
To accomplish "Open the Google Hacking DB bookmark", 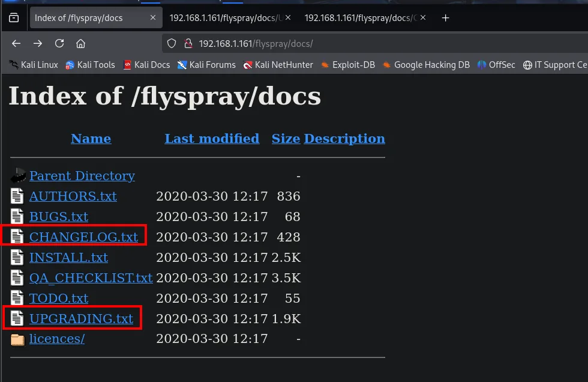I will click(426, 65).
